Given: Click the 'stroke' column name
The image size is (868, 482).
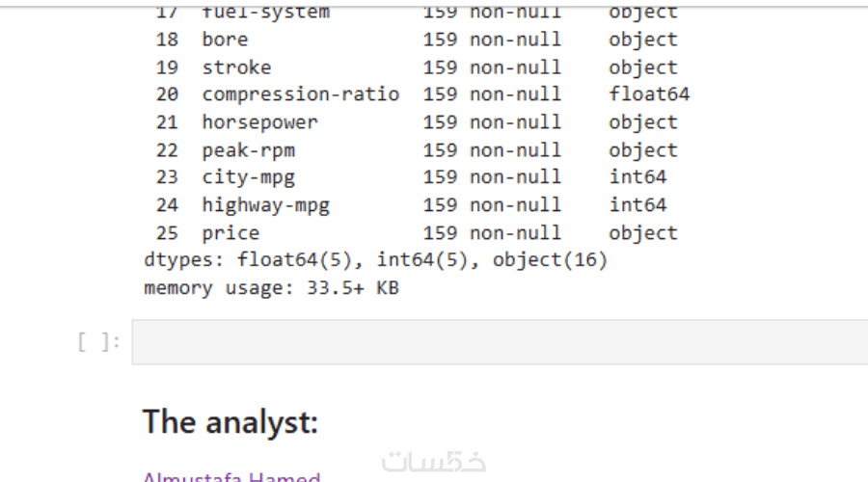Looking at the screenshot, I should coord(236,67).
